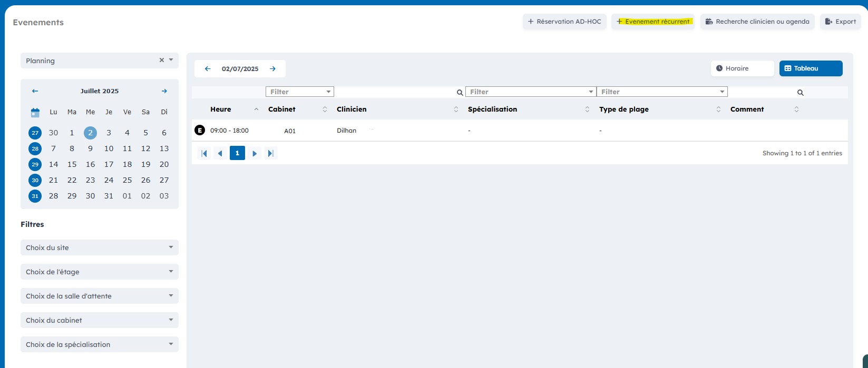Click the black E event icon
This screenshot has width=868, height=368.
click(200, 130)
